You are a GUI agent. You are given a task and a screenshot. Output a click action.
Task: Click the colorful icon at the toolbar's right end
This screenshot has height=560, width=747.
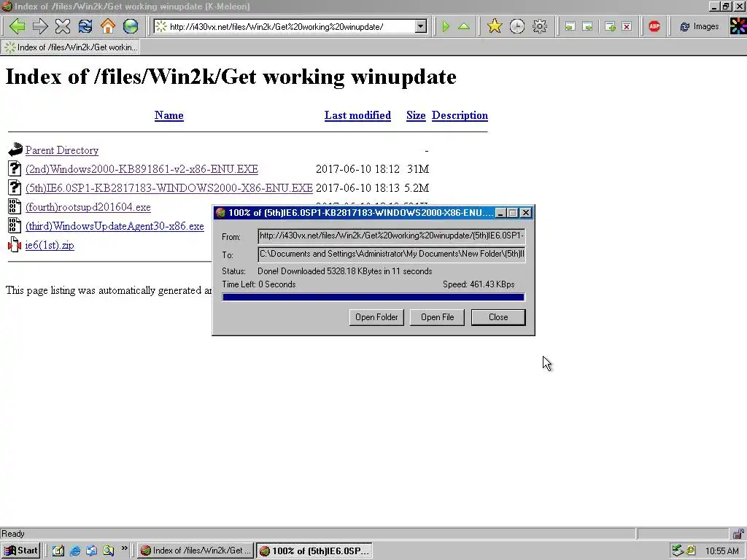(x=738, y=26)
